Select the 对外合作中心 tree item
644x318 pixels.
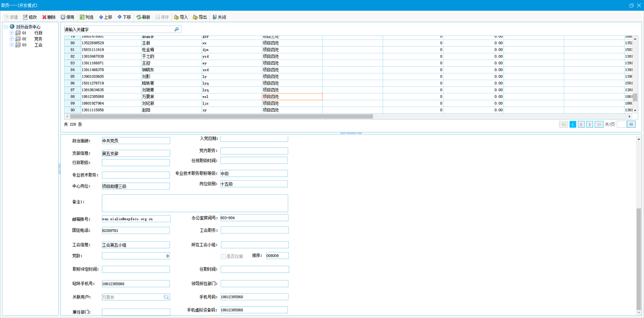point(28,27)
